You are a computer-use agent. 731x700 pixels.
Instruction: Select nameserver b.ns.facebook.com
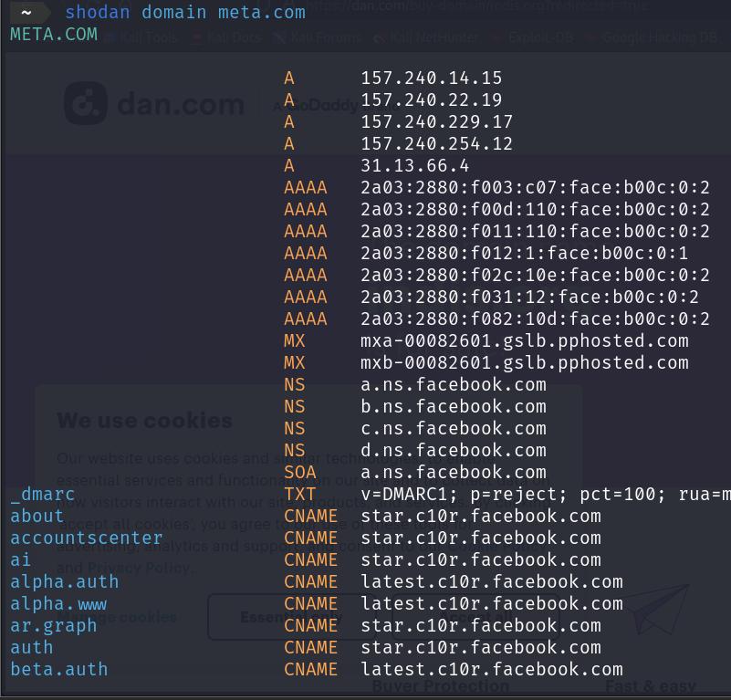454,407
